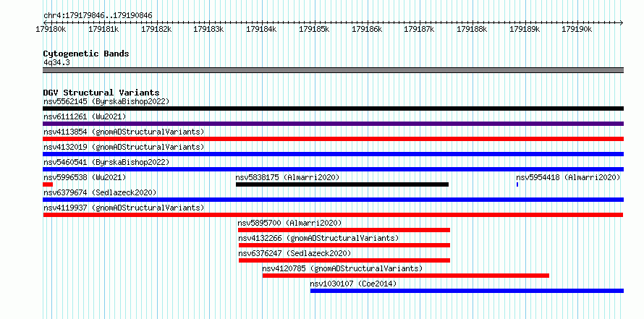
Task: Click the nsv5562145 black variant bar
Action: [x=333, y=109]
